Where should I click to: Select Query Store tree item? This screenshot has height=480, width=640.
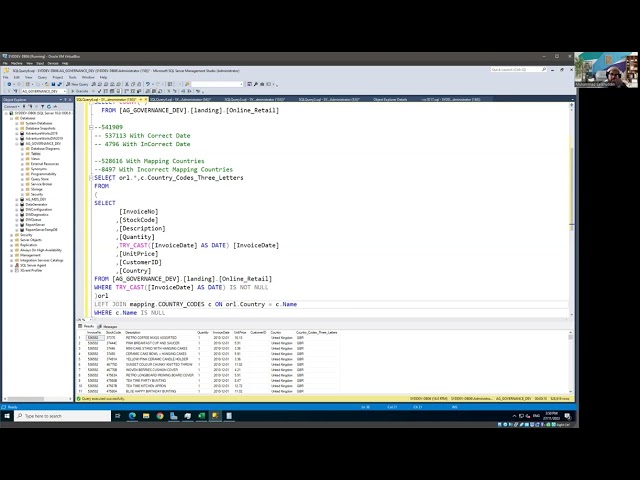coord(40,179)
